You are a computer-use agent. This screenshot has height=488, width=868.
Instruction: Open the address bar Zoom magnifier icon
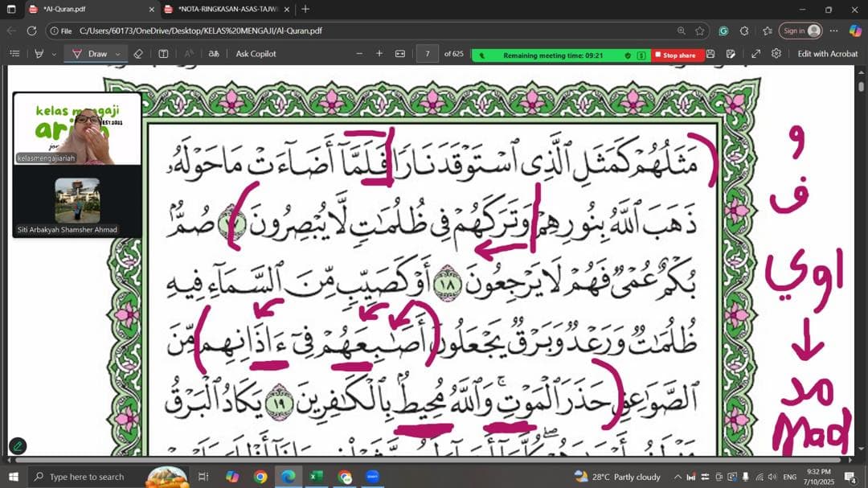(682, 31)
